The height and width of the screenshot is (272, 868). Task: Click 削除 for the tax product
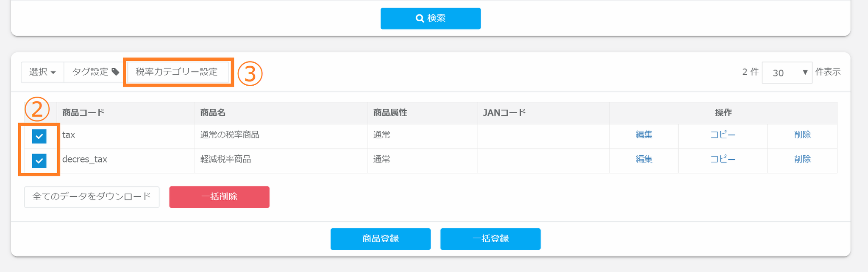802,135
